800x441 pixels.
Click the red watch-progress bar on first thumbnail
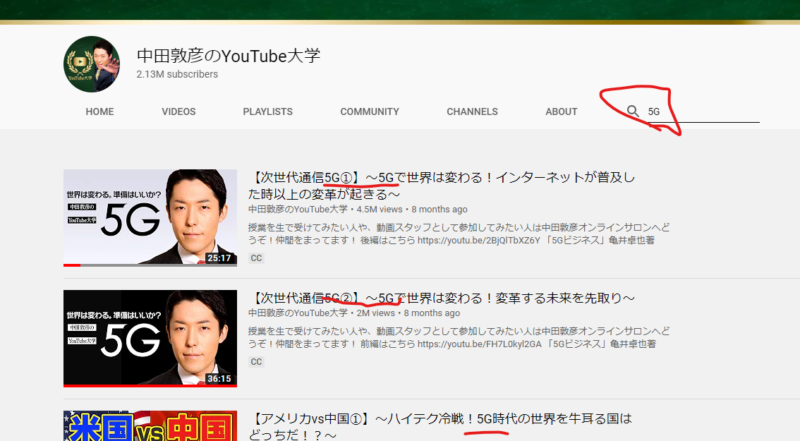(x=72, y=265)
